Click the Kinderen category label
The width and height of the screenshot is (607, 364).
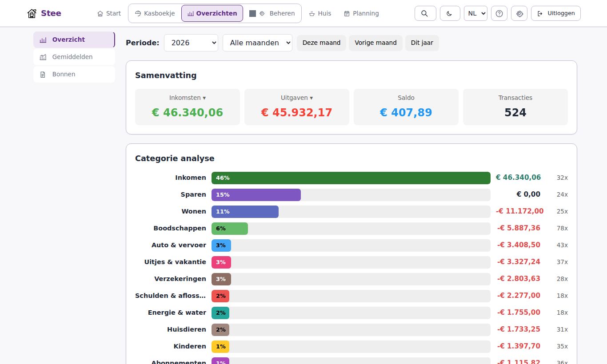pyautogui.click(x=190, y=346)
